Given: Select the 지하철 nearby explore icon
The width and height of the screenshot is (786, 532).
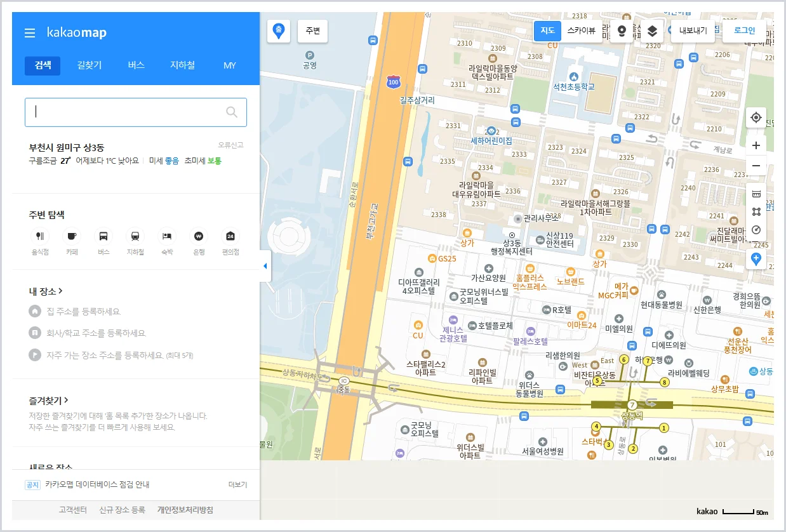Looking at the screenshot, I should point(135,237).
